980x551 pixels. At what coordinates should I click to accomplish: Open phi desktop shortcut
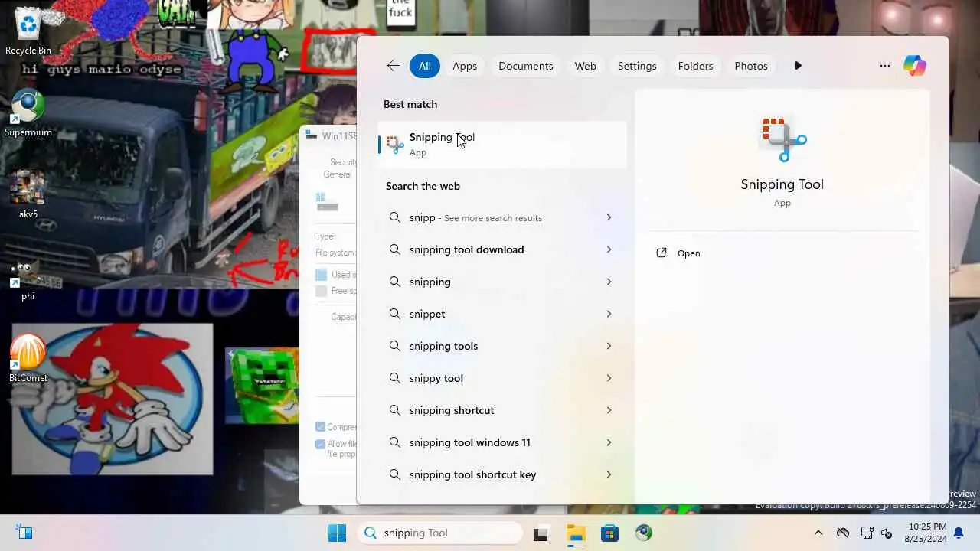pyautogui.click(x=28, y=279)
